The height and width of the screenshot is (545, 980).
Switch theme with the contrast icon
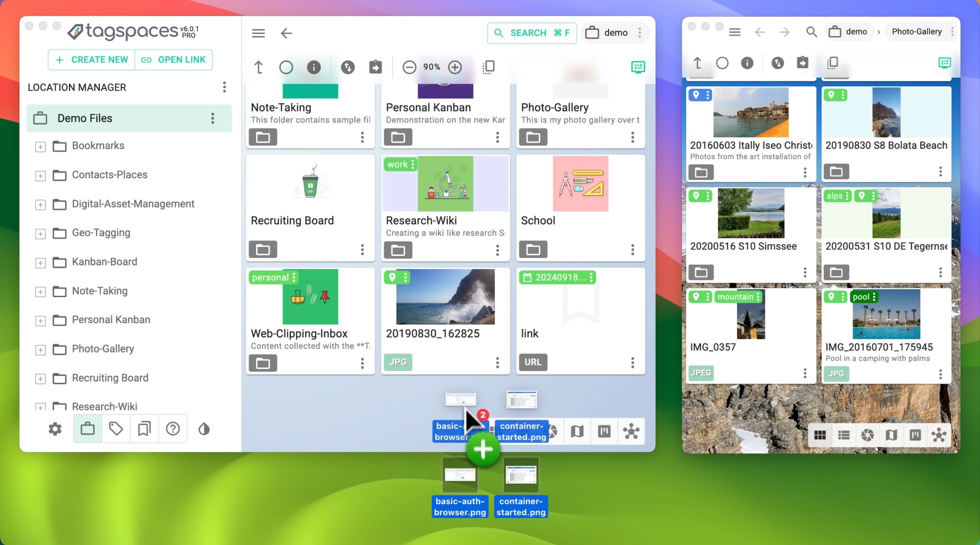pos(204,429)
